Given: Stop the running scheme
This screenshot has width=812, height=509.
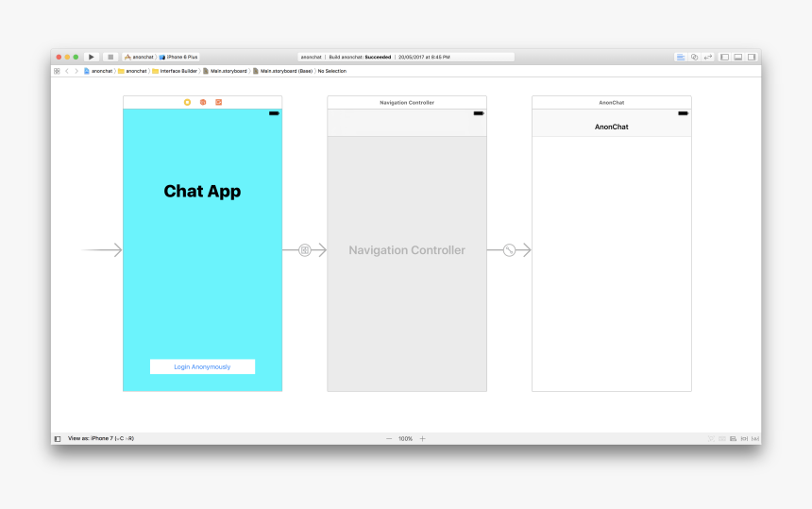Looking at the screenshot, I should pos(110,57).
